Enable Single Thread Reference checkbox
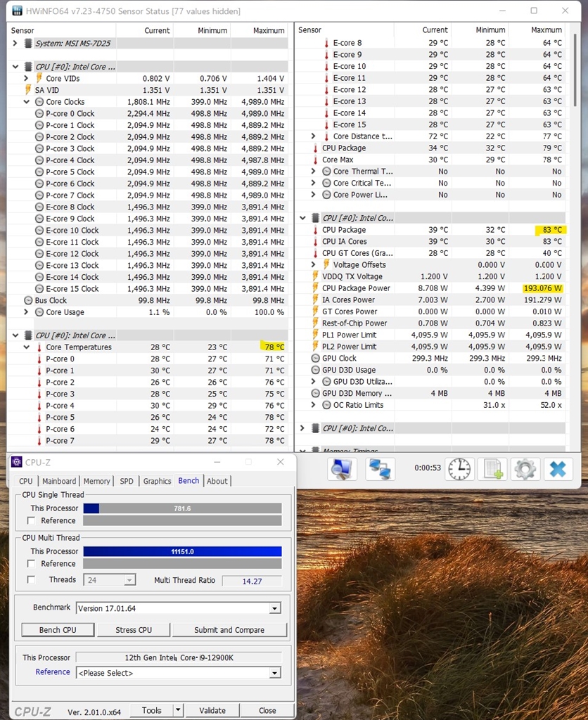 (31, 520)
